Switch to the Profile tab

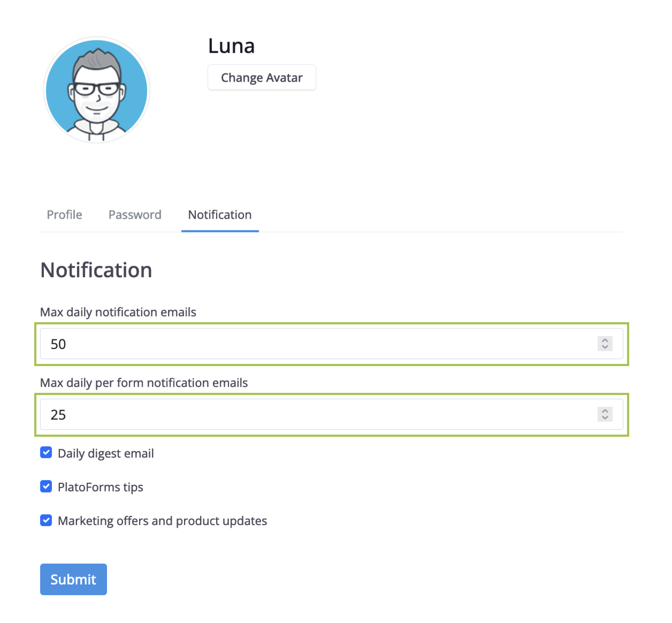(x=65, y=215)
